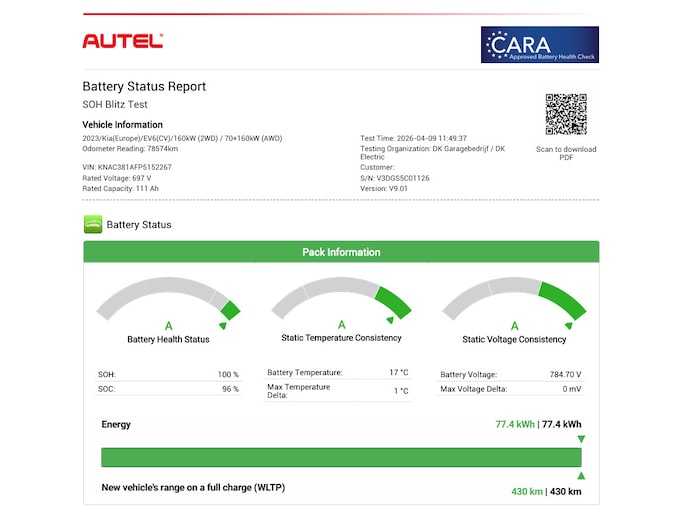
Task: Click the Autel logo
Action: [122, 41]
